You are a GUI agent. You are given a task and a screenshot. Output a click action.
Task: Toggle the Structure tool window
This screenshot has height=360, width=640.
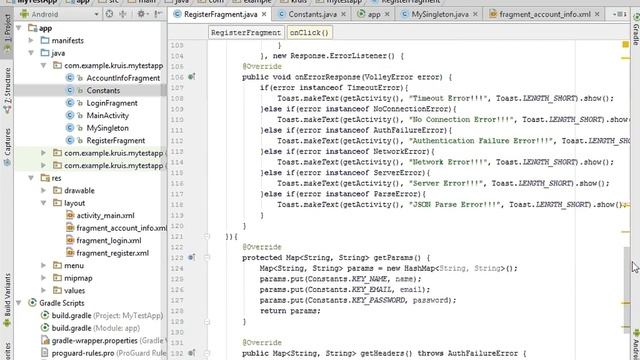(x=7, y=90)
